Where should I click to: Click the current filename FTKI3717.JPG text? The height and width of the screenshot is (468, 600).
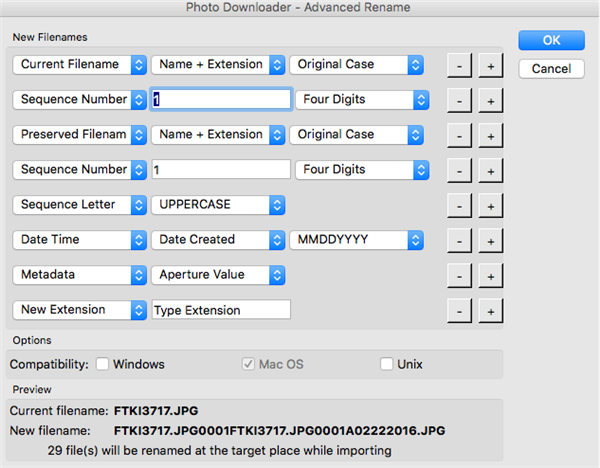(156, 411)
